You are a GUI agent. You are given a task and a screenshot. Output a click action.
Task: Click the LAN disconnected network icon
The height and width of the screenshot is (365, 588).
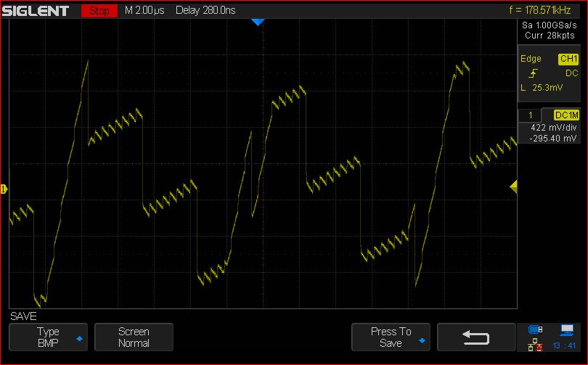(535, 345)
